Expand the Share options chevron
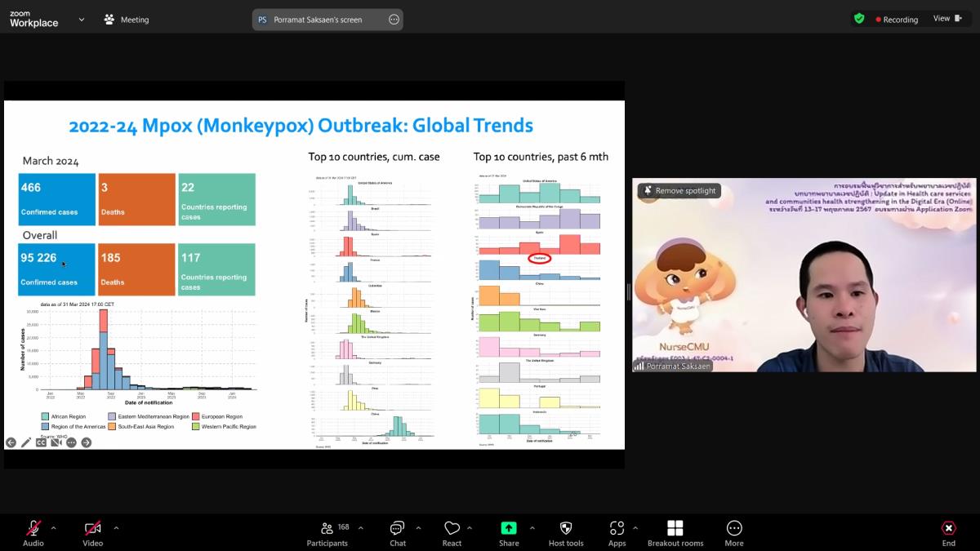This screenshot has height=551, width=980. [532, 527]
